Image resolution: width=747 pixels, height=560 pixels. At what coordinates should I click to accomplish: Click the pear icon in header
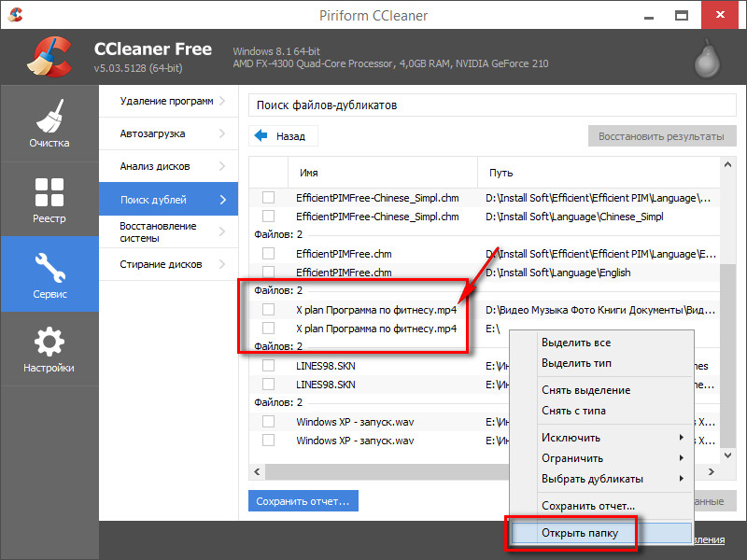pos(707,59)
